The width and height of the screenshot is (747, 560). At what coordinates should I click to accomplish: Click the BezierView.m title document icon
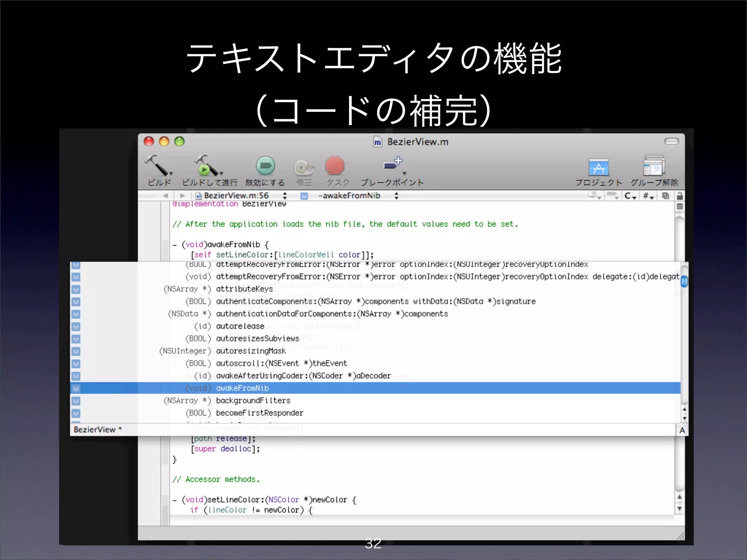378,142
